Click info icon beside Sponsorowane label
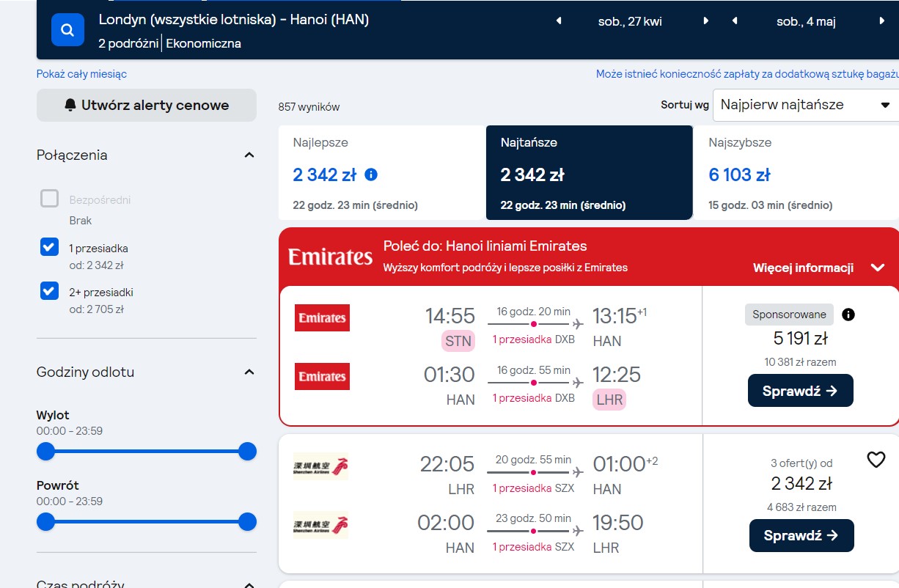 (848, 315)
